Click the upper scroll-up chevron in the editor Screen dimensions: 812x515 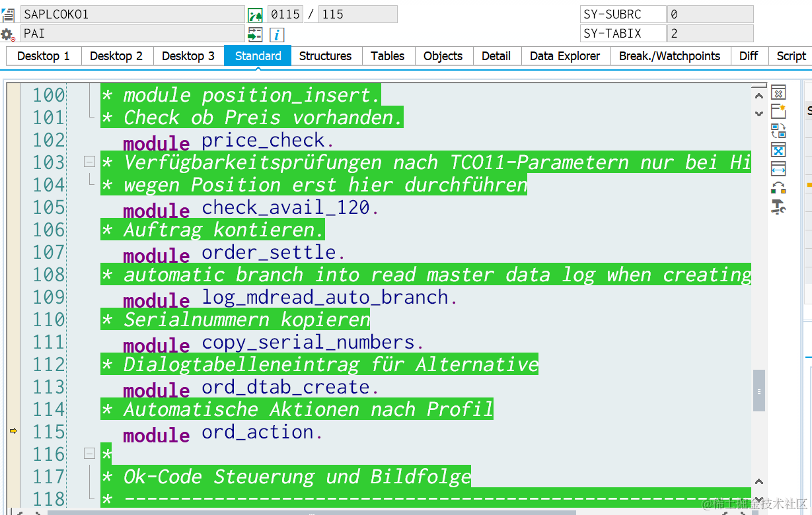click(x=759, y=96)
